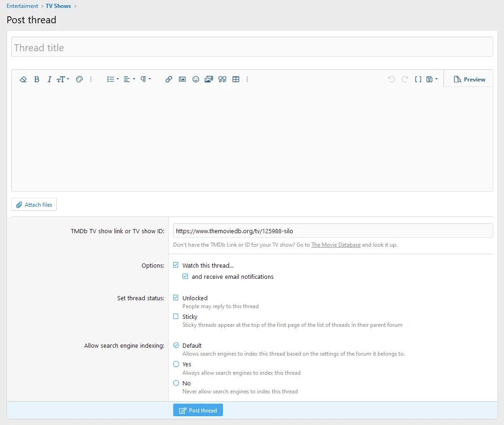
Task: Select the No search indexing radio button
Action: coord(176,383)
